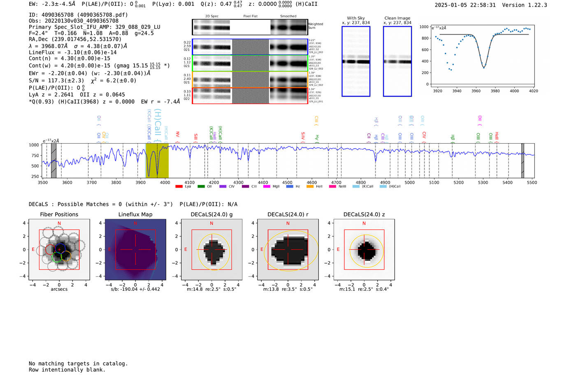This screenshot has width=576, height=392.
Task: Click the 2D Spec column header
Action: (212, 16)
